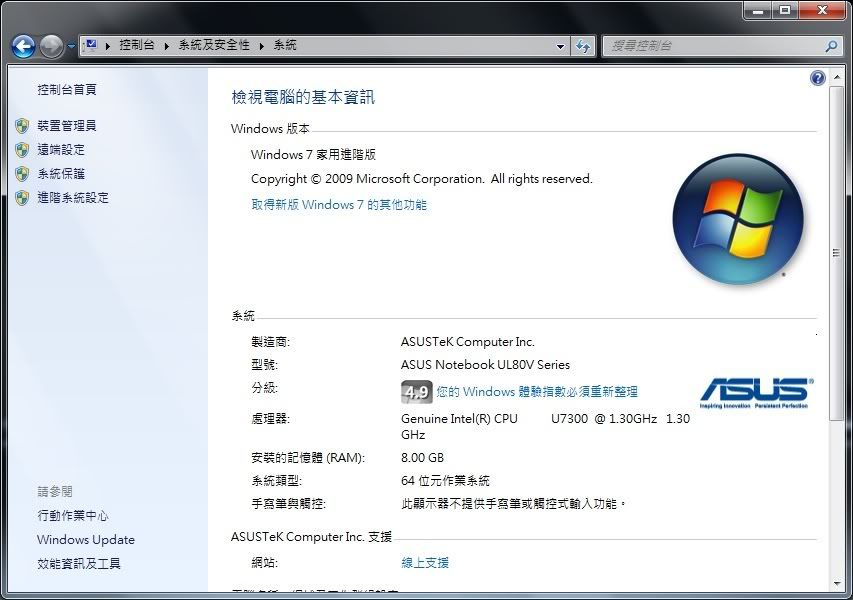Open 控制台首頁 link
This screenshot has height=600, width=853.
(x=67, y=90)
